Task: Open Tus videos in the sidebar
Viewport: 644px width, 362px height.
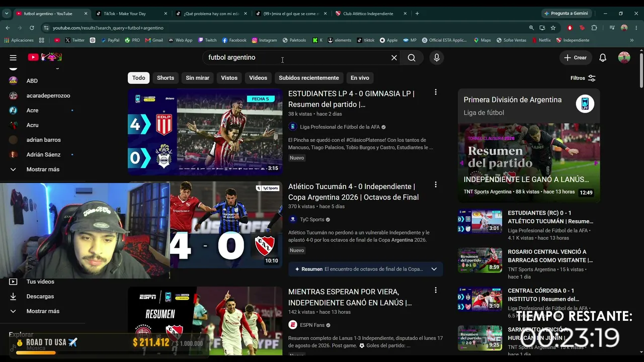Action: click(40, 282)
